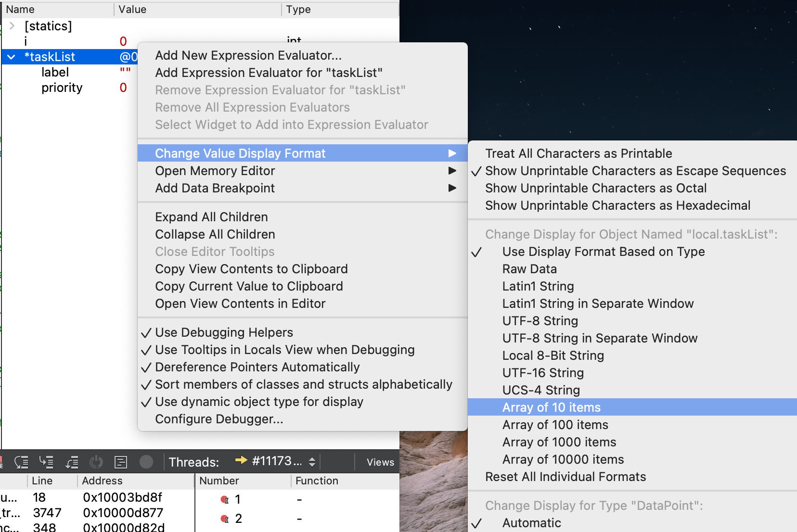Toggle Use dynamic object type for display
Screen dimensions: 797x532
click(258, 402)
